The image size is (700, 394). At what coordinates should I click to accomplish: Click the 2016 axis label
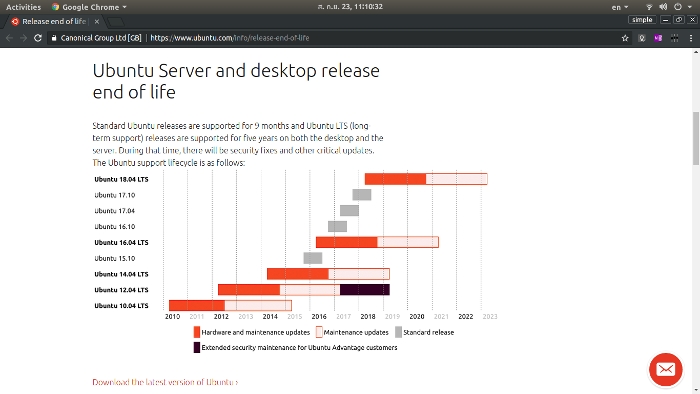(x=319, y=316)
